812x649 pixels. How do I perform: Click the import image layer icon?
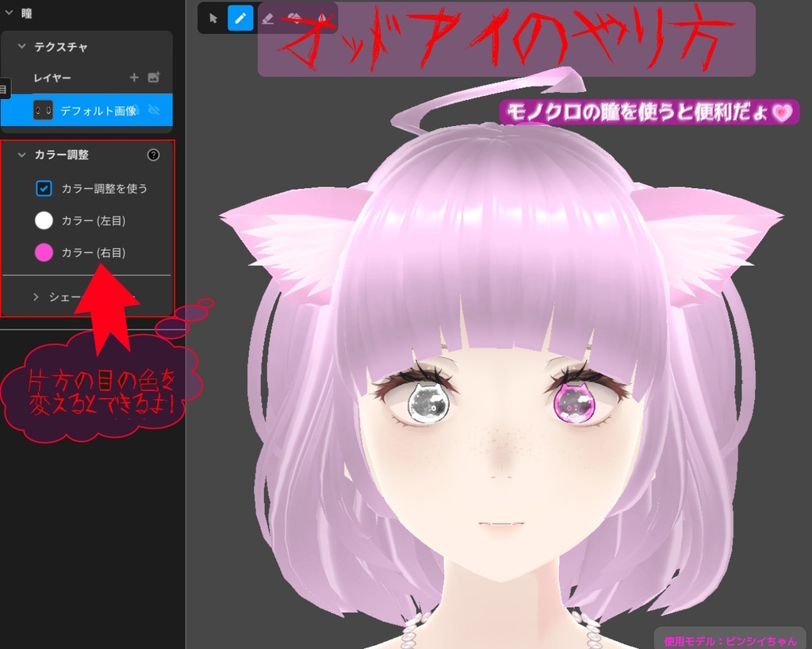155,77
